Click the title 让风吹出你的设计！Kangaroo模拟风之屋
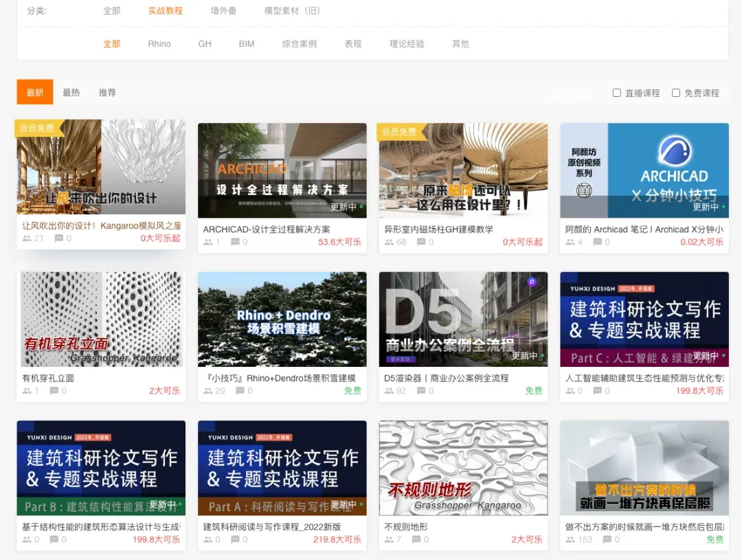 [101, 226]
